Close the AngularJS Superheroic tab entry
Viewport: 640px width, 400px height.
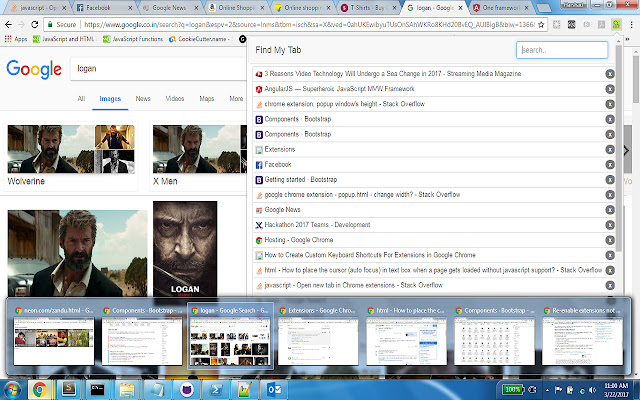(x=610, y=89)
